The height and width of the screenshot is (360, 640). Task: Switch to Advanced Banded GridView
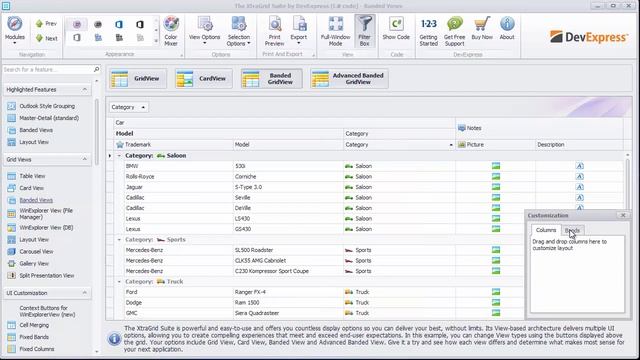point(349,78)
